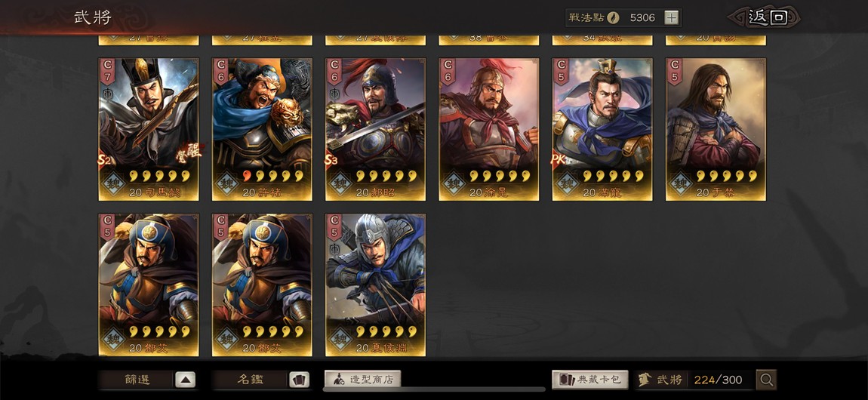The width and height of the screenshot is (868, 400).
Task: Click the plus icon beside 戰法點
Action: tap(671, 17)
